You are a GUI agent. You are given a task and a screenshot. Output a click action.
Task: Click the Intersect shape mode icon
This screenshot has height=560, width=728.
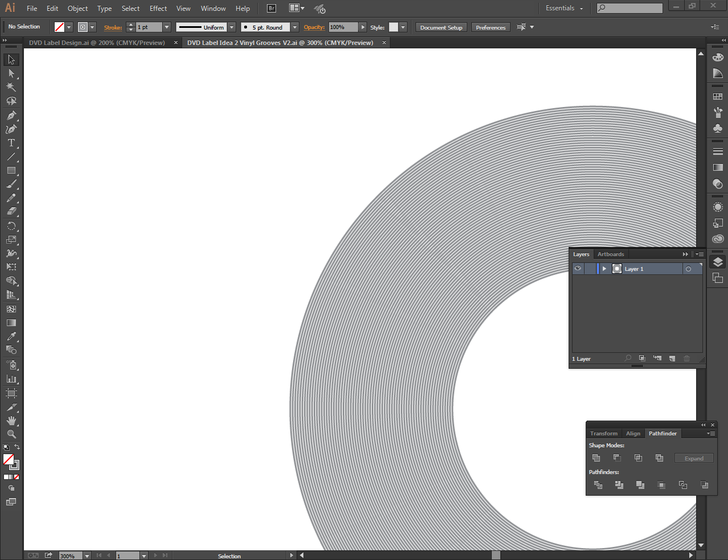638,458
